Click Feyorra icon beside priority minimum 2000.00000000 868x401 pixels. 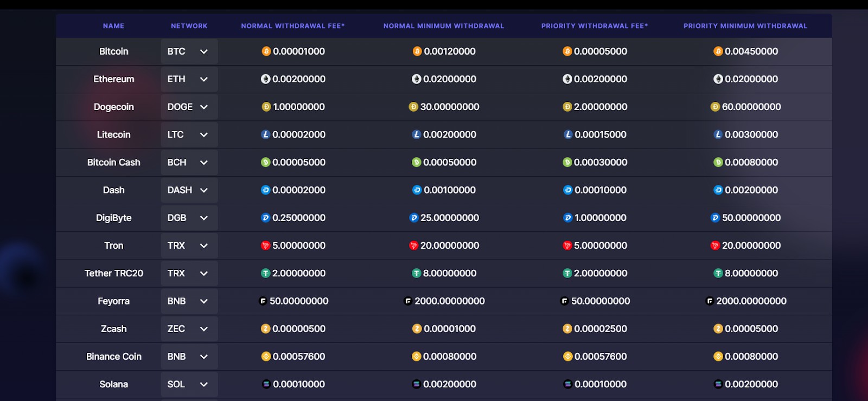click(x=710, y=301)
